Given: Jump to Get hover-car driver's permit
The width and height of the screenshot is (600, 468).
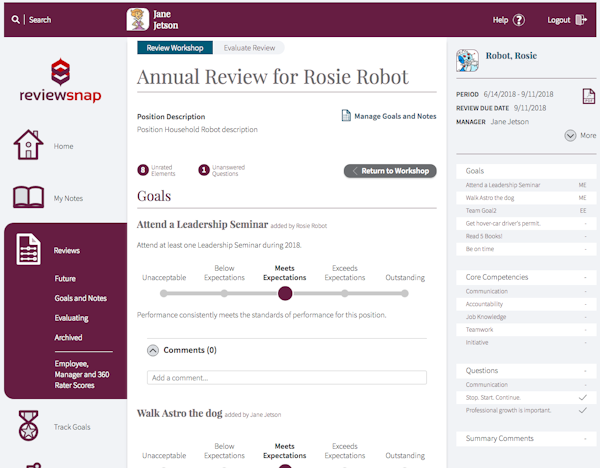Looking at the screenshot, I should pyautogui.click(x=526, y=223).
